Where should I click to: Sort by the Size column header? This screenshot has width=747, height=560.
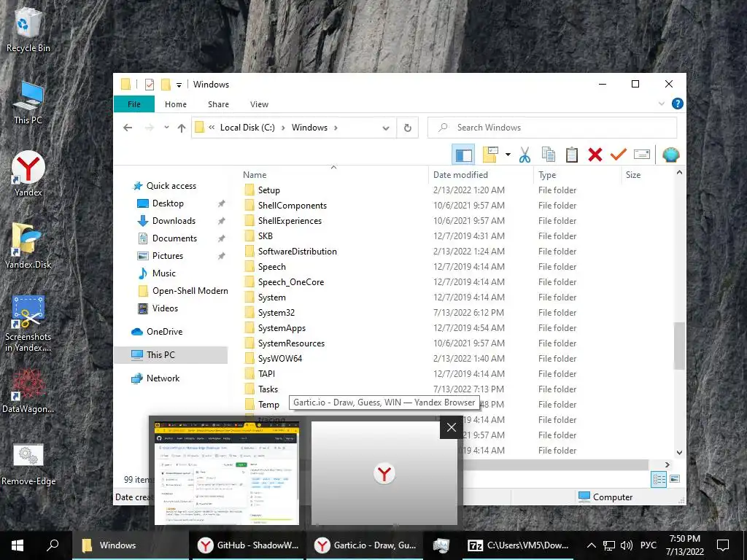click(x=648, y=175)
